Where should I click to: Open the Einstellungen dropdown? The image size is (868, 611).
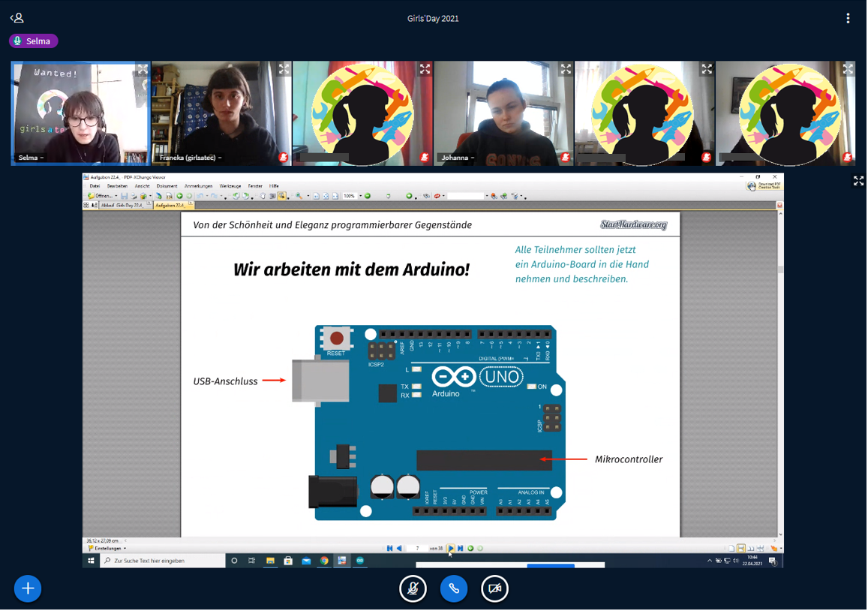pyautogui.click(x=107, y=549)
